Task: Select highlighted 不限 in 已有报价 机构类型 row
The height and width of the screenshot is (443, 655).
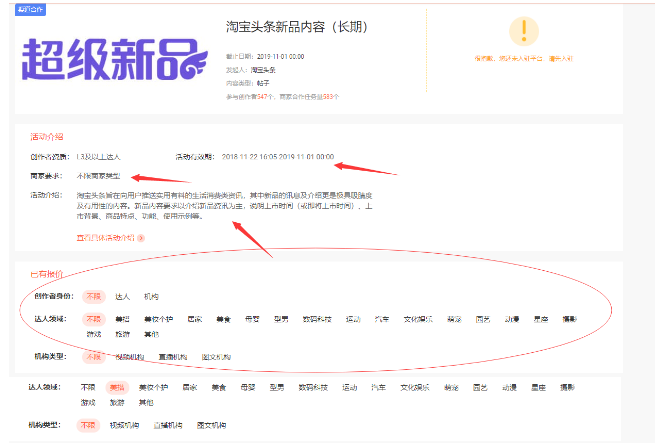Action: point(94,357)
